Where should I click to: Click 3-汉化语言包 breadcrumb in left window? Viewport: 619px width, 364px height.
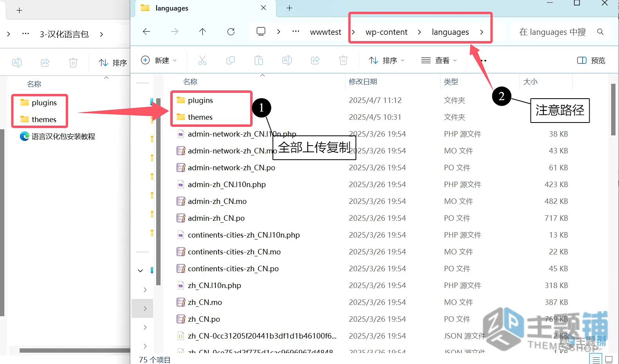point(64,34)
